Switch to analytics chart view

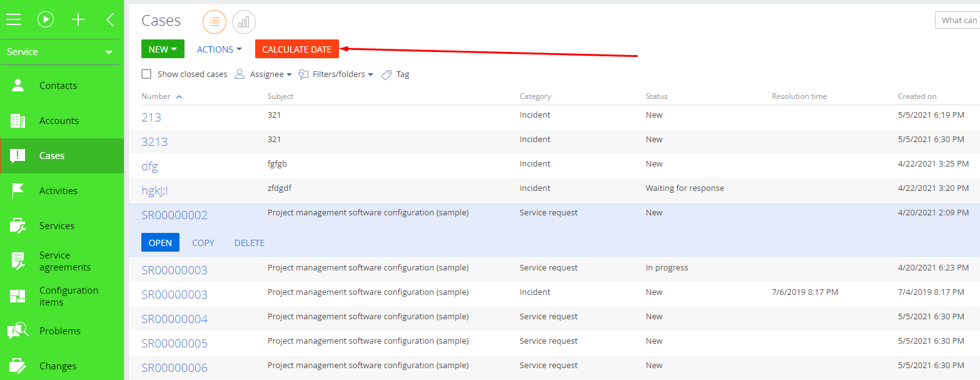coord(244,22)
